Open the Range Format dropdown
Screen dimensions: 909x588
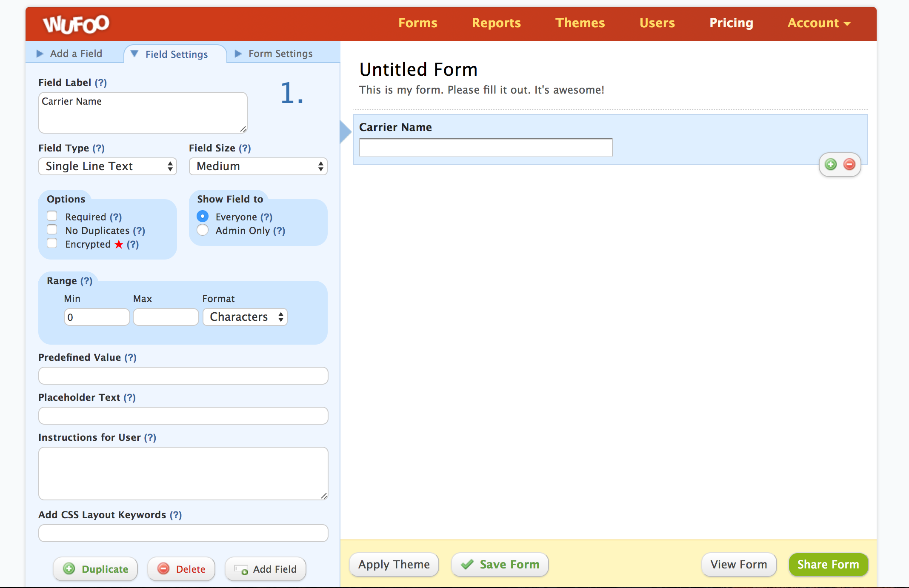[x=245, y=317]
